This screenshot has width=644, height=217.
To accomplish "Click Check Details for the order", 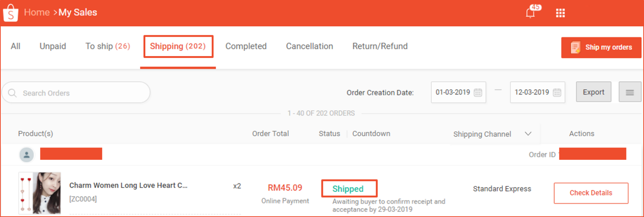I will tap(591, 193).
